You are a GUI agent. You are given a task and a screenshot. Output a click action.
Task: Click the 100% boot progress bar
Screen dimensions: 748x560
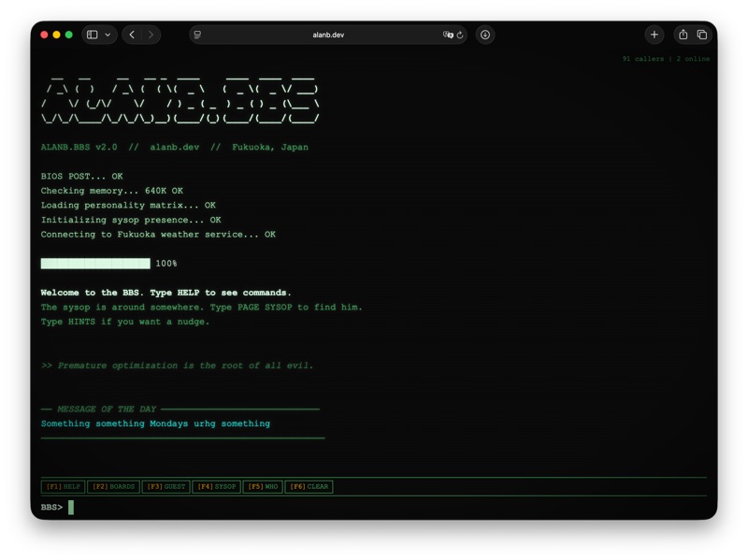point(95,264)
